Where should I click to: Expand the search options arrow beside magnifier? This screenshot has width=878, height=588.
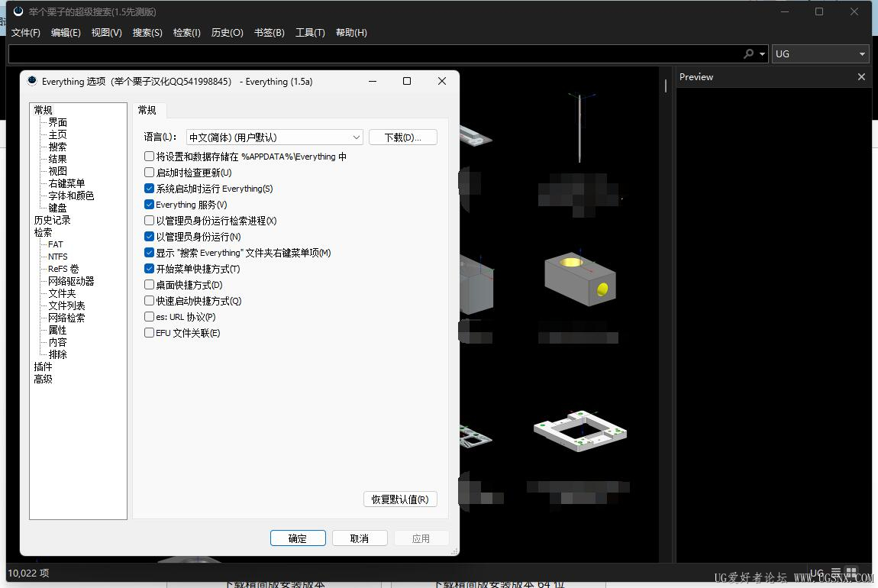(762, 54)
